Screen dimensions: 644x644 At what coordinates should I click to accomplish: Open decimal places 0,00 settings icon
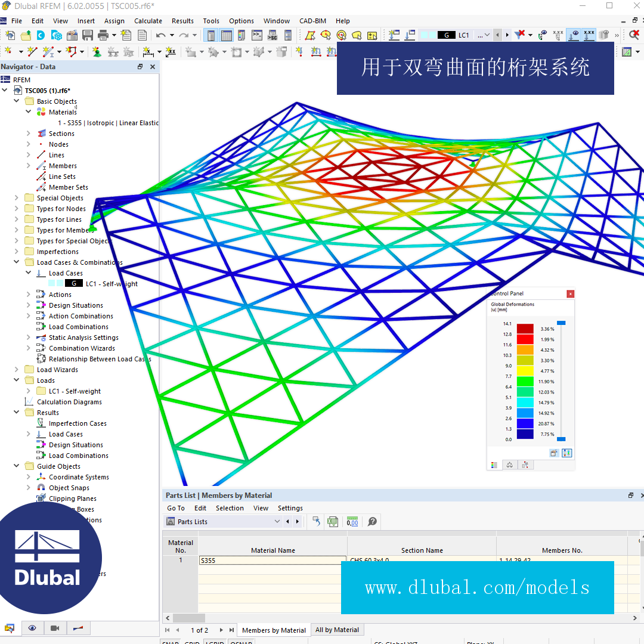click(x=352, y=522)
